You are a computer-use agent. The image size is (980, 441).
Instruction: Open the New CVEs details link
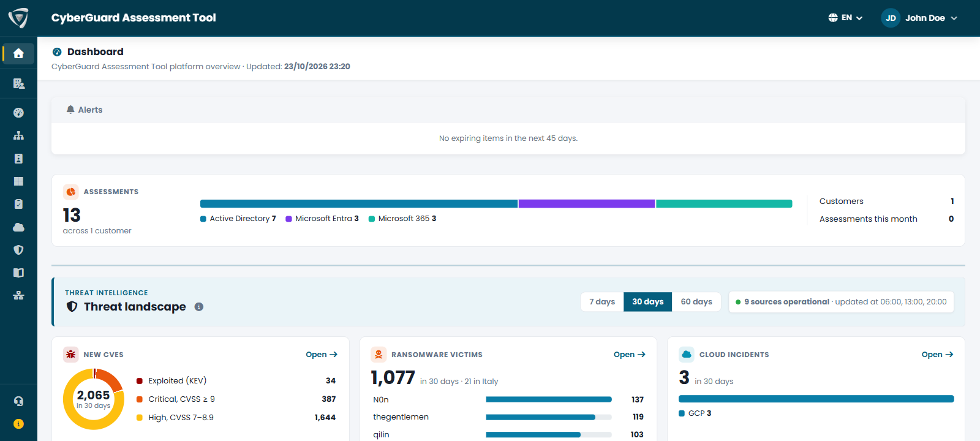[322, 355]
